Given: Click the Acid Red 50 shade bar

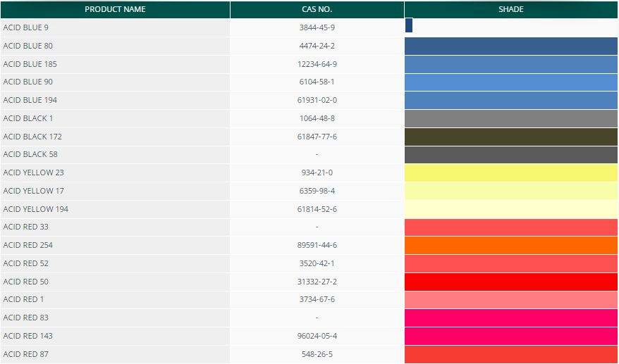Looking at the screenshot, I should tap(511, 282).
